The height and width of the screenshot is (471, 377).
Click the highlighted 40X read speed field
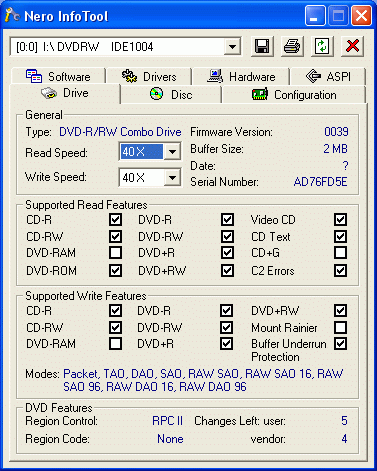point(142,152)
